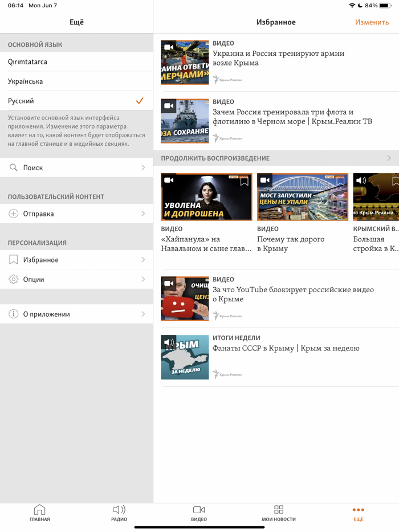Screen dimensions: 399x532
Task: Tap the Изменить edit button
Action: point(372,22)
